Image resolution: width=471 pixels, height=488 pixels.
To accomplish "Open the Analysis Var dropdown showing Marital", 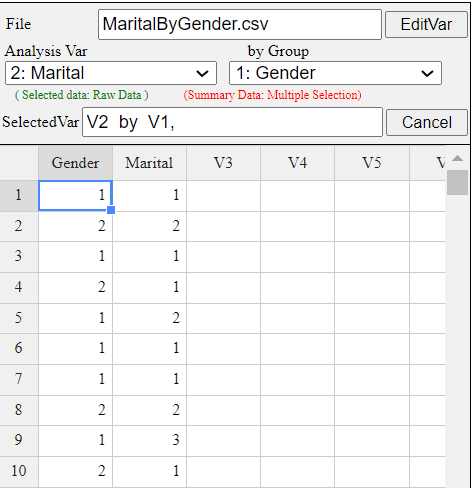I will tap(111, 73).
